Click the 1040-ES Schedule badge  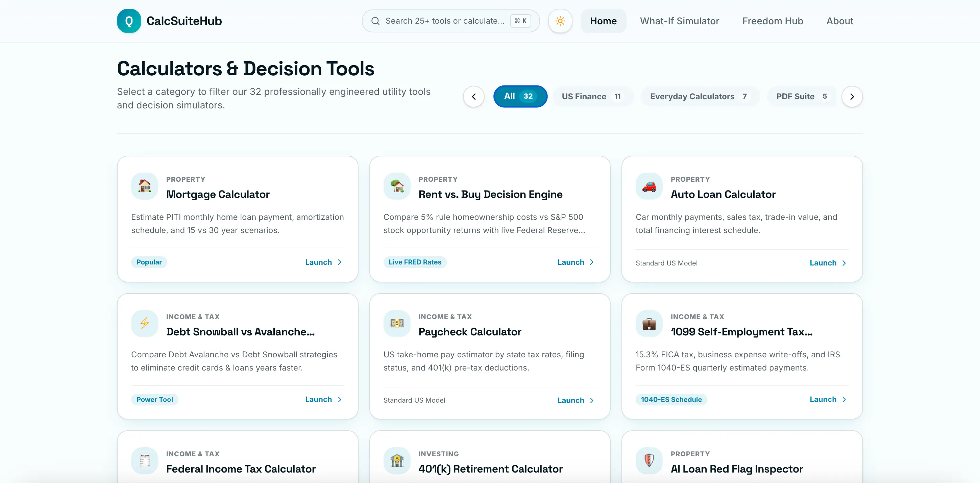tap(671, 399)
